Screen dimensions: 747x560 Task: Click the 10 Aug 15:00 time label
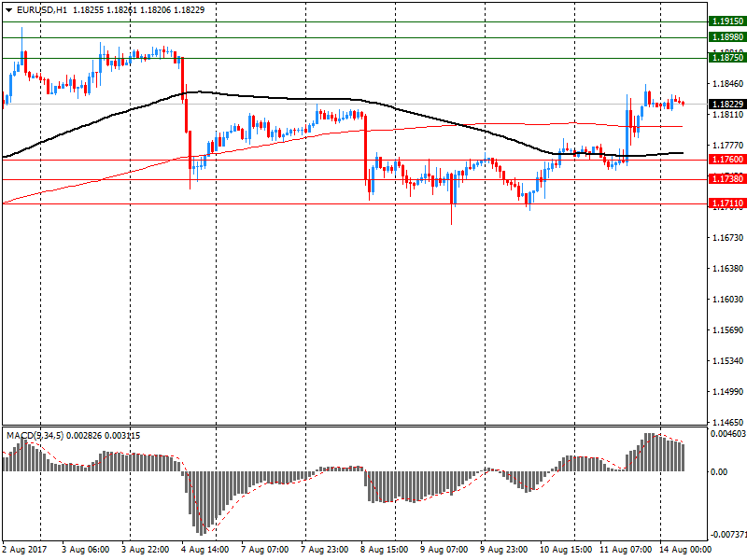(x=566, y=550)
